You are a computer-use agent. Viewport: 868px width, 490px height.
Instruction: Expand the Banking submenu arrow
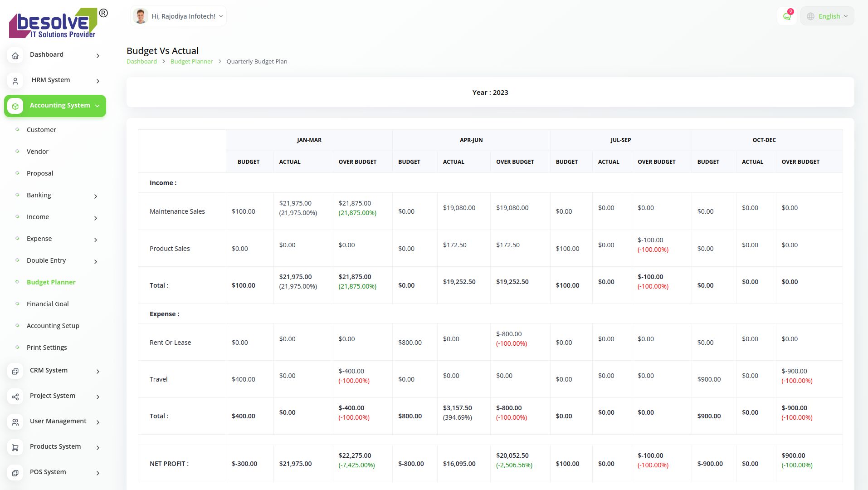point(96,196)
